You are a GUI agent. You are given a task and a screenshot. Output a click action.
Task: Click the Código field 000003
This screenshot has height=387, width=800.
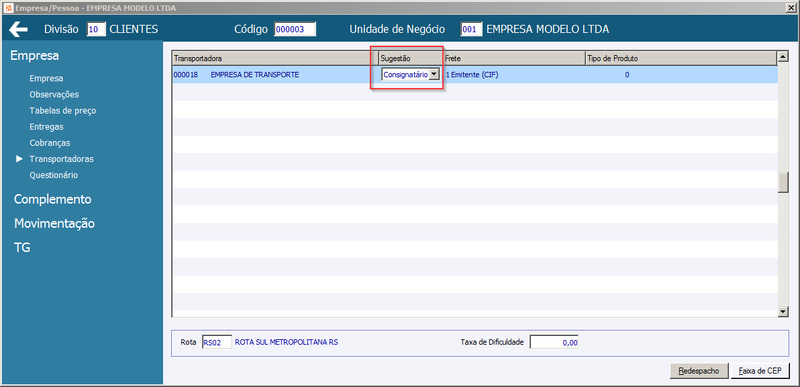[295, 30]
